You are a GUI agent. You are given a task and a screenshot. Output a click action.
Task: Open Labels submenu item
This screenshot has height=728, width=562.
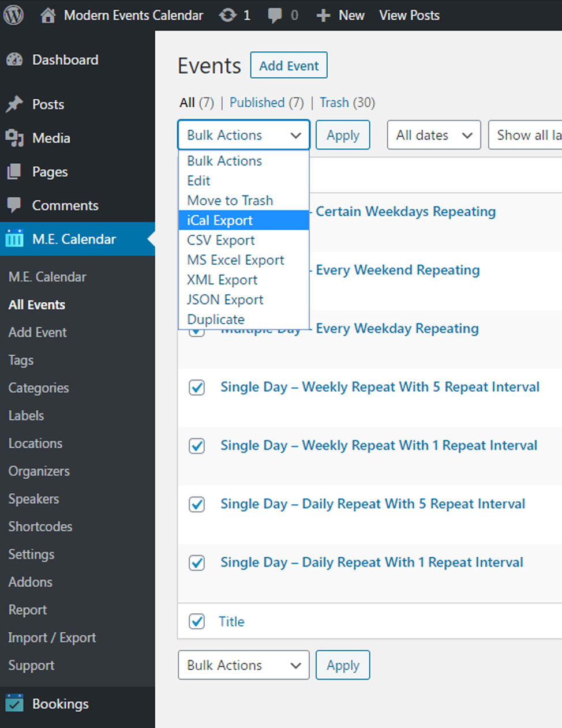click(26, 415)
